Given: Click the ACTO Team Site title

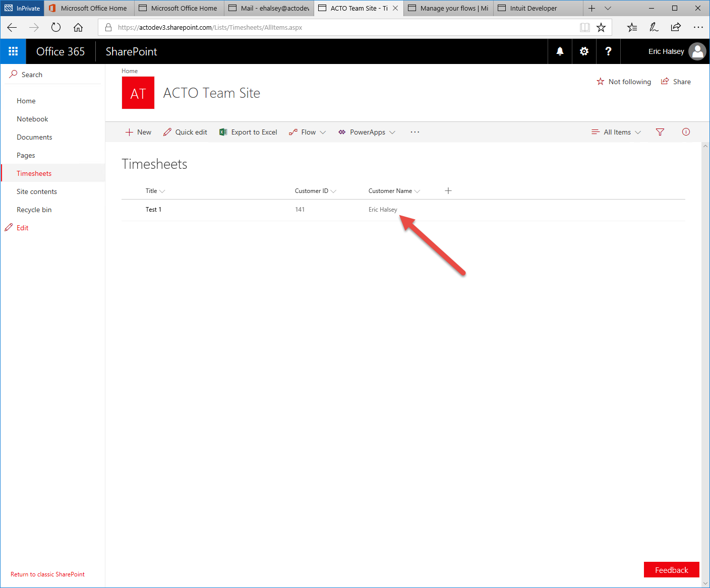Looking at the screenshot, I should tap(212, 93).
